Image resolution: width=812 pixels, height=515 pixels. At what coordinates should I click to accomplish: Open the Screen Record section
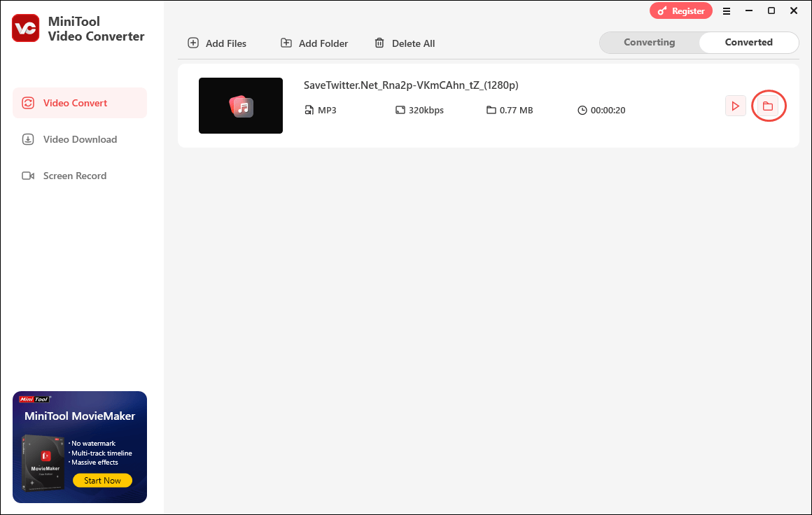tap(80, 176)
